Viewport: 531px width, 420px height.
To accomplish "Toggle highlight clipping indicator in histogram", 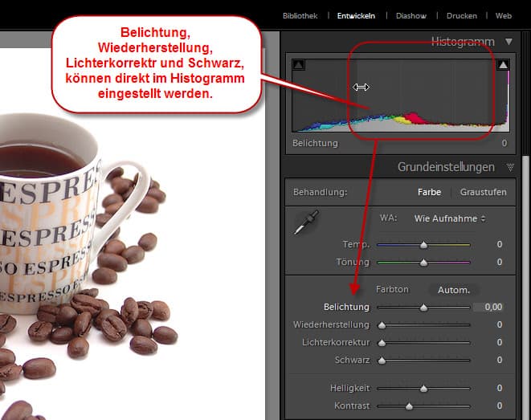I will (x=504, y=66).
